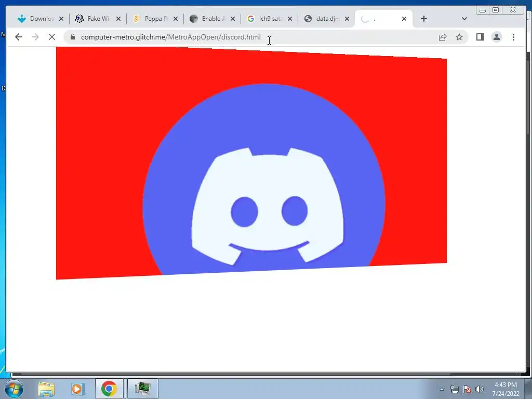The width and height of the screenshot is (532, 399).
Task: Click the forward navigation arrow
Action: click(x=35, y=37)
